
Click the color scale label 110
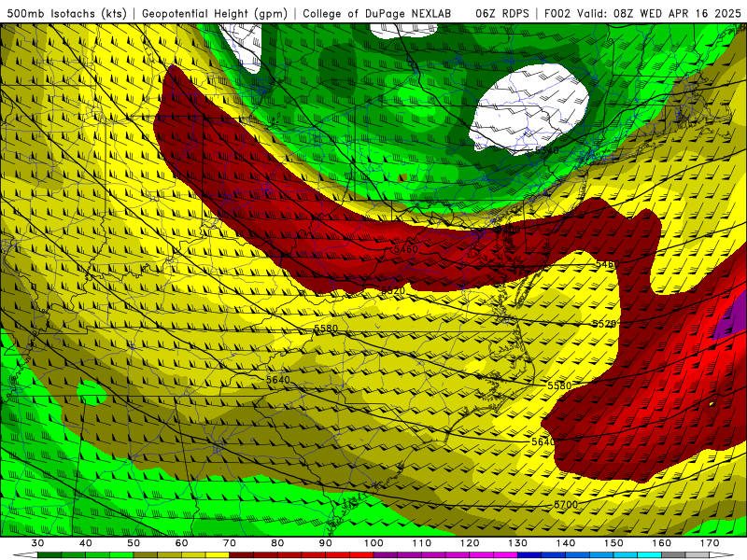422,543
